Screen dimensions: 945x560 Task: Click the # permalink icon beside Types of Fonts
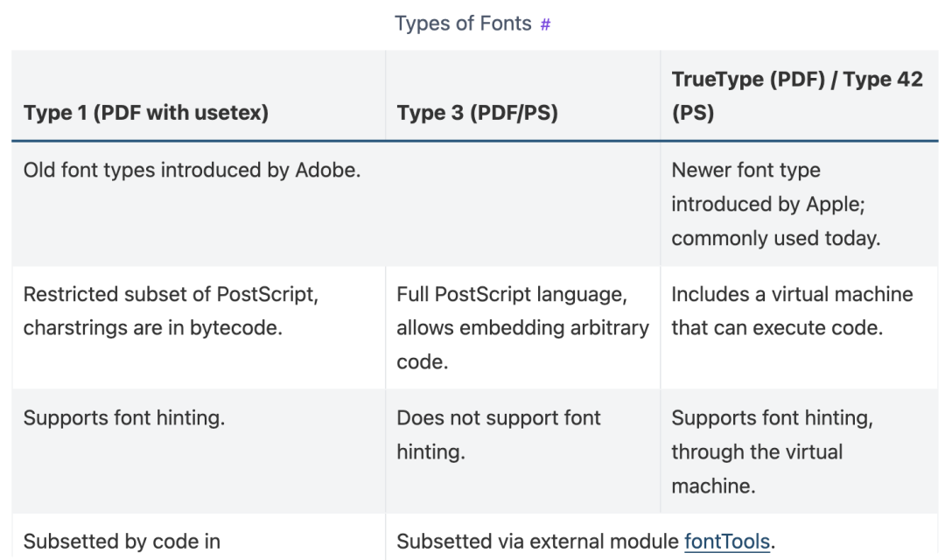(545, 24)
